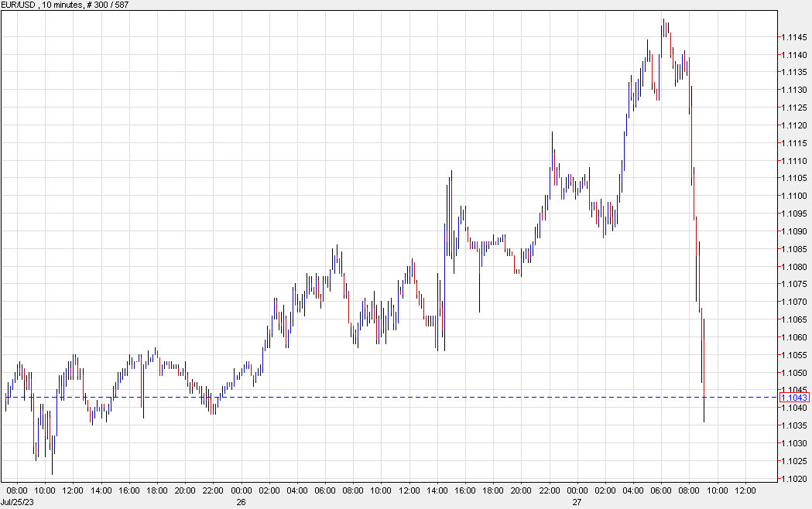
Task: Click the blue dashed current price line
Action: pos(389,398)
